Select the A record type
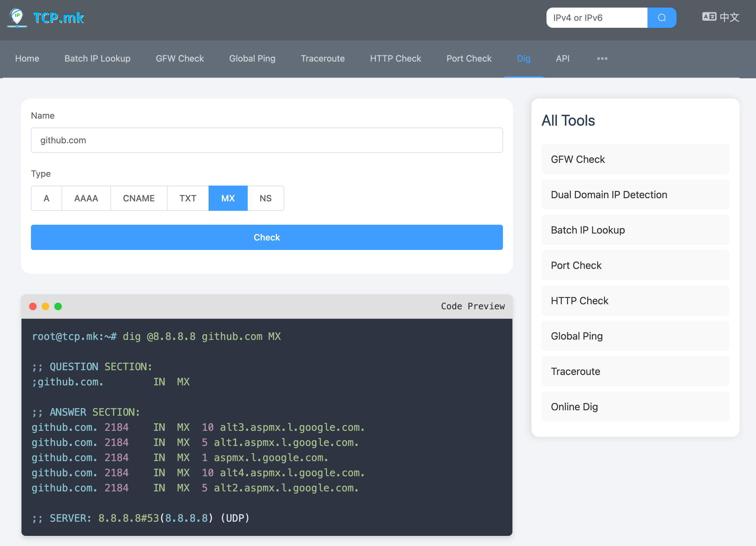 tap(46, 198)
